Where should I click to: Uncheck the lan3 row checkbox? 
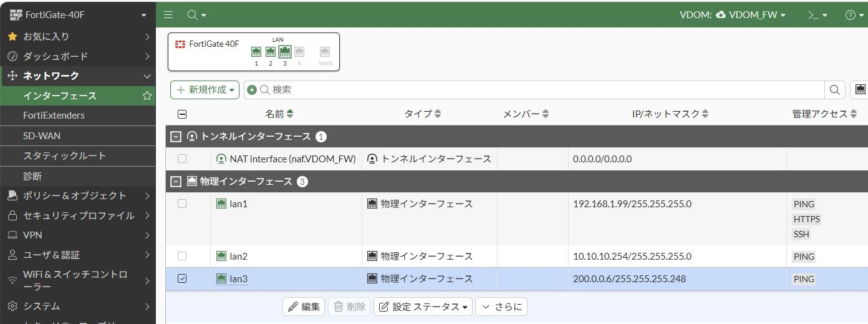click(182, 278)
